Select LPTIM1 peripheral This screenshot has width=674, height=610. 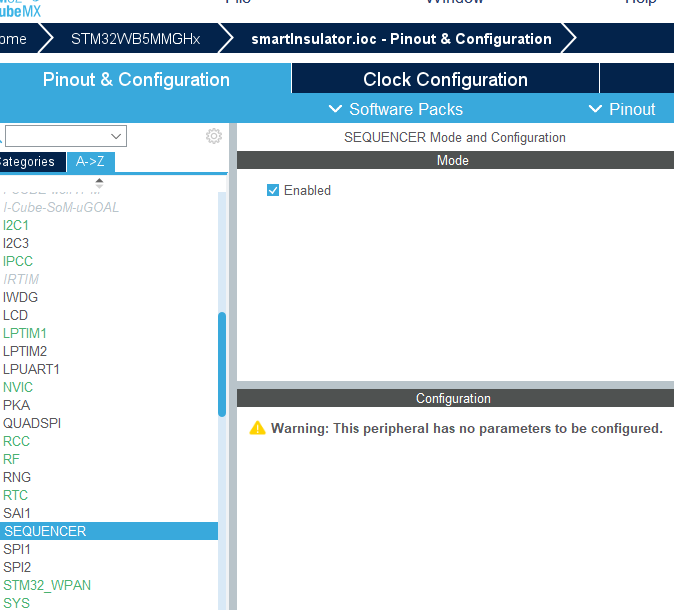25,334
